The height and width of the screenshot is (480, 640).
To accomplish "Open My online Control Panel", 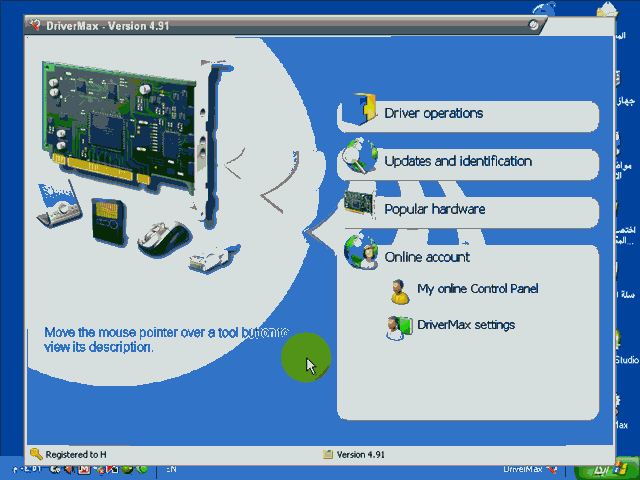I will click(x=478, y=289).
